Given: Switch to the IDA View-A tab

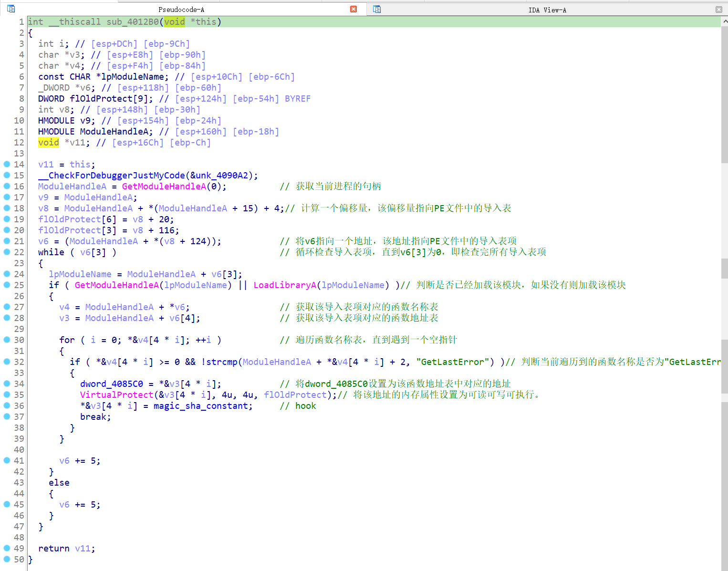Looking at the screenshot, I should [x=547, y=10].
